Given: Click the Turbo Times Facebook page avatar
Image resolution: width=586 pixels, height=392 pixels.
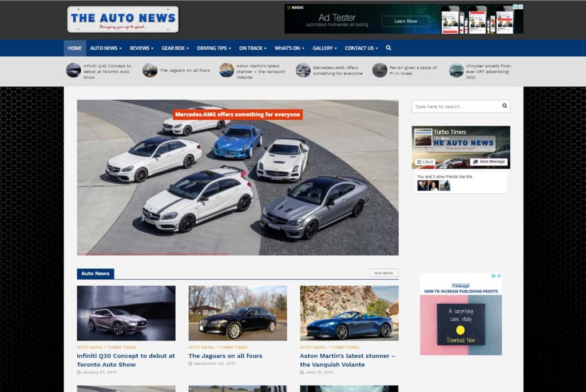Looking at the screenshot, I should 423,137.
